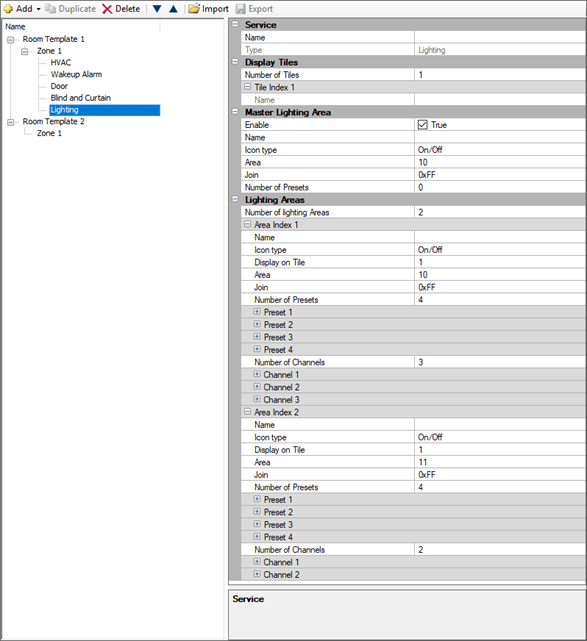Collapse the Service property section

click(x=235, y=24)
